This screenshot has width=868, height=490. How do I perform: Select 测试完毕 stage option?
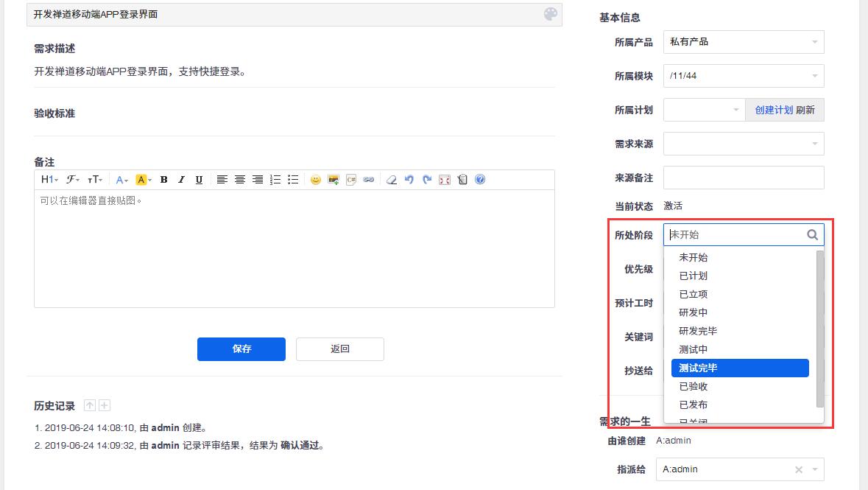point(740,368)
